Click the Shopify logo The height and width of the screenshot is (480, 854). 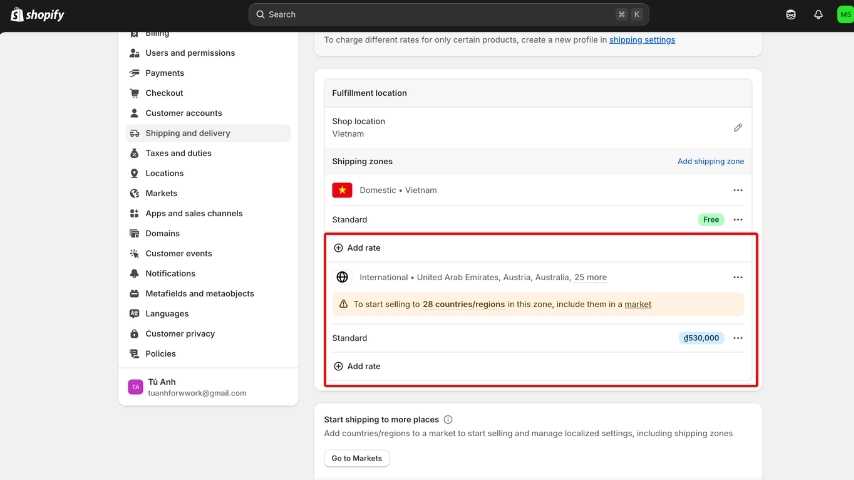click(37, 15)
